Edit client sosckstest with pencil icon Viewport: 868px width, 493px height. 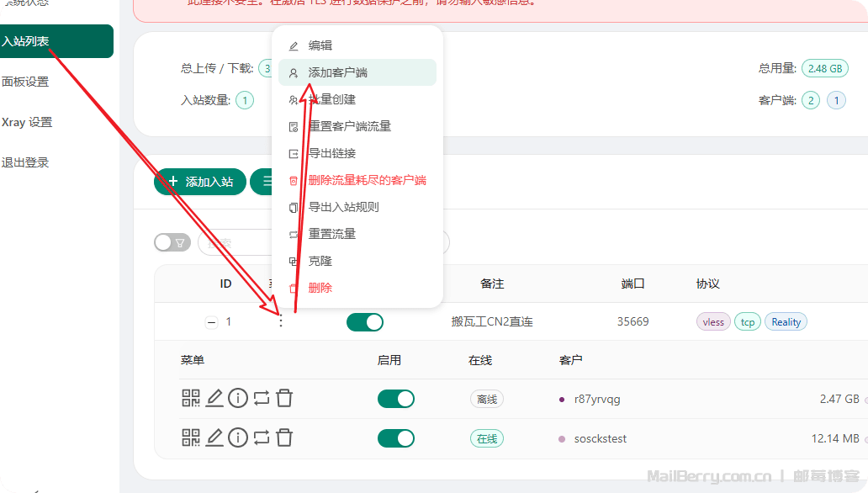214,437
